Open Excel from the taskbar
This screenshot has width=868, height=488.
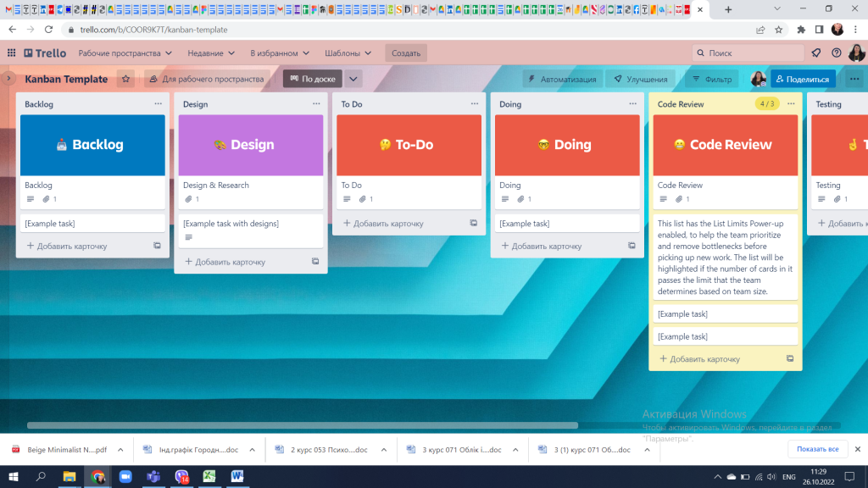(209, 476)
